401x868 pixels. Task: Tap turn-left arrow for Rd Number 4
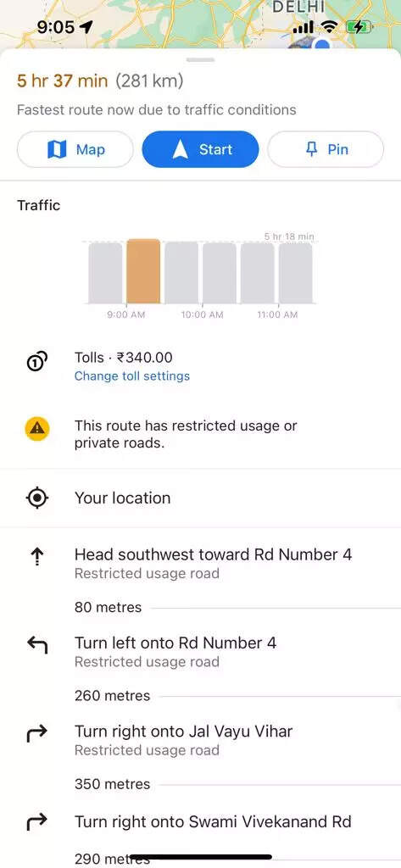coord(37,645)
